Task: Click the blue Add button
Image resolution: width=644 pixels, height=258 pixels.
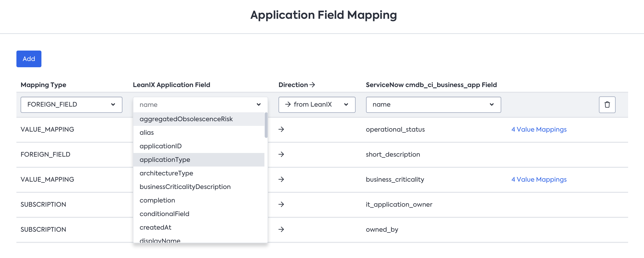Action: click(29, 59)
